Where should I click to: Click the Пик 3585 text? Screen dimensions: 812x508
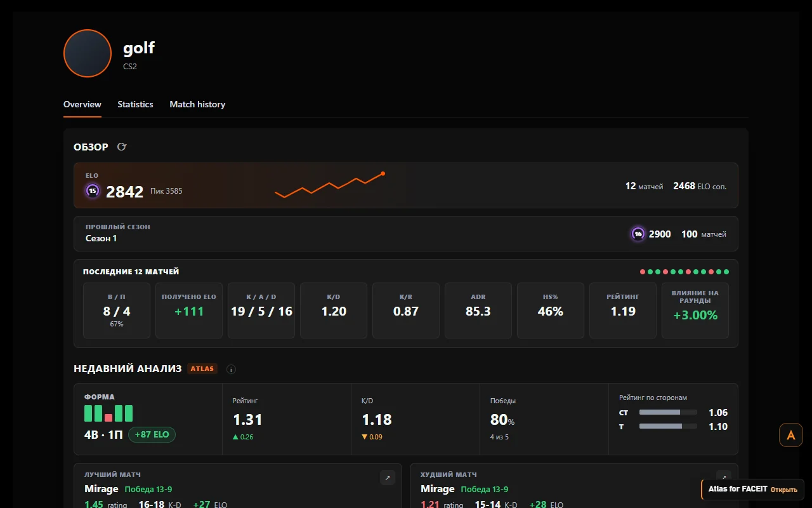point(166,191)
